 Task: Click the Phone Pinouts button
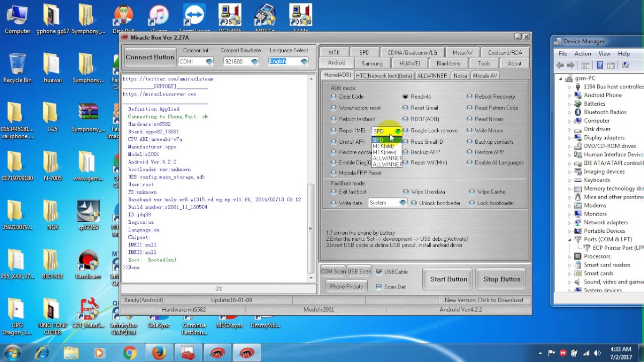click(346, 287)
